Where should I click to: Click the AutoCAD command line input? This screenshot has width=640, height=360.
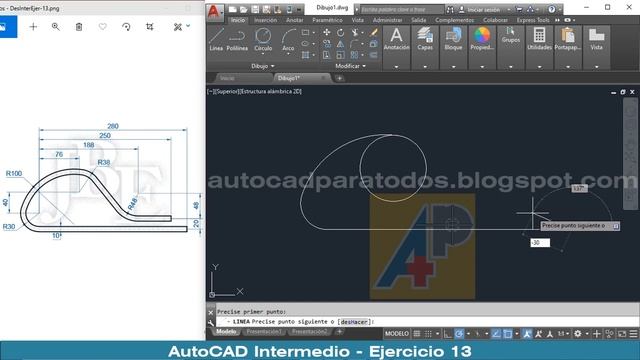coord(427,322)
